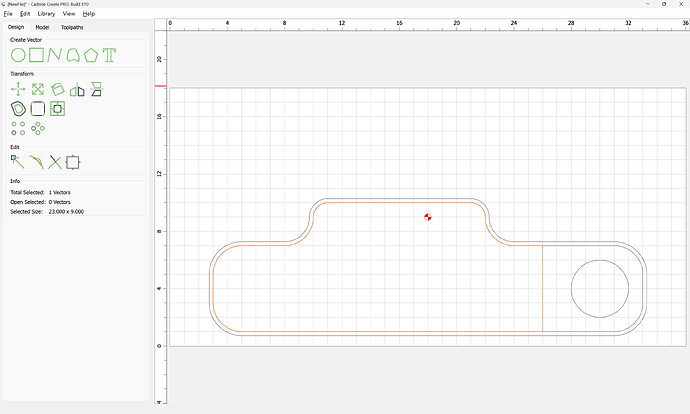The image size is (690, 414).
Task: Select the Circle vector tool
Action: [x=18, y=55]
